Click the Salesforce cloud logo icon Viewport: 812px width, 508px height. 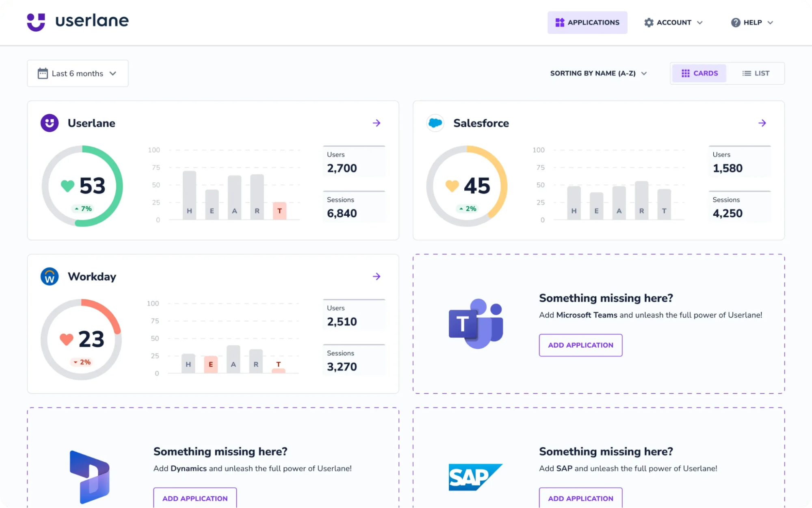(x=435, y=123)
